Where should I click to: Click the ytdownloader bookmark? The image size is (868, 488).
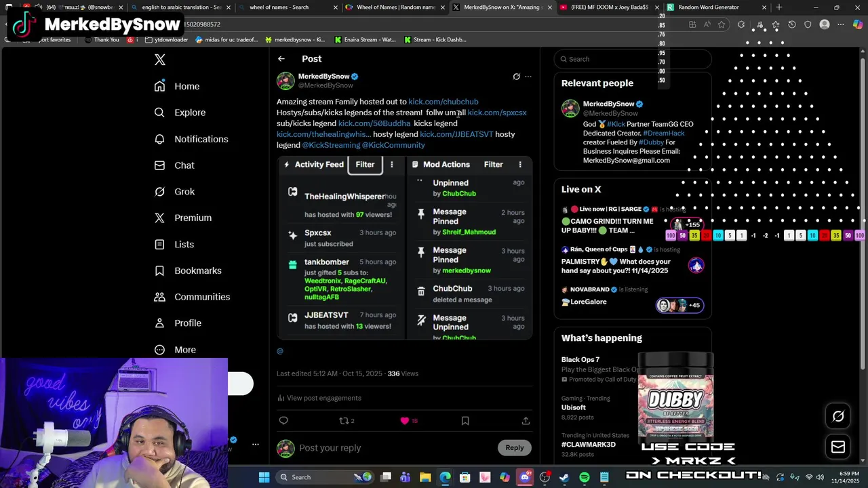pyautogui.click(x=168, y=39)
